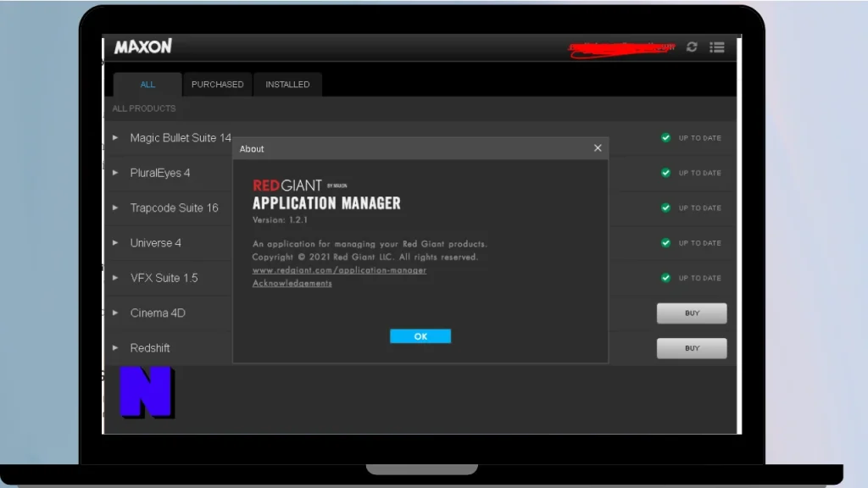This screenshot has width=868, height=488.
Task: Click ALL PRODUCTS section header
Action: click(x=144, y=108)
